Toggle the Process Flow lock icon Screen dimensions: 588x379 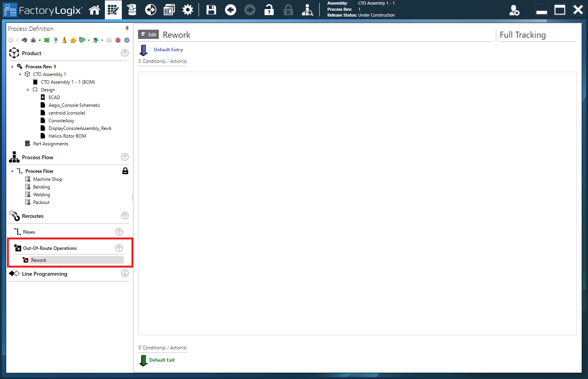[x=125, y=171]
